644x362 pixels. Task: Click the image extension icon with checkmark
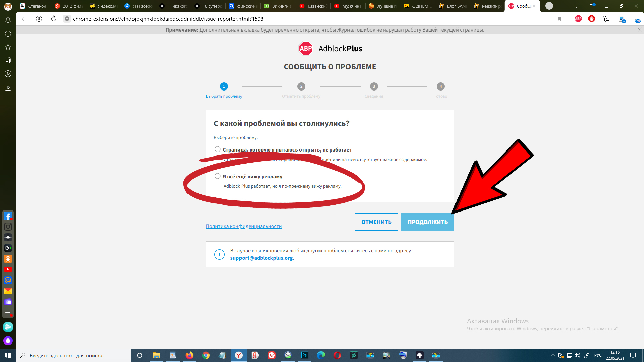point(622,19)
